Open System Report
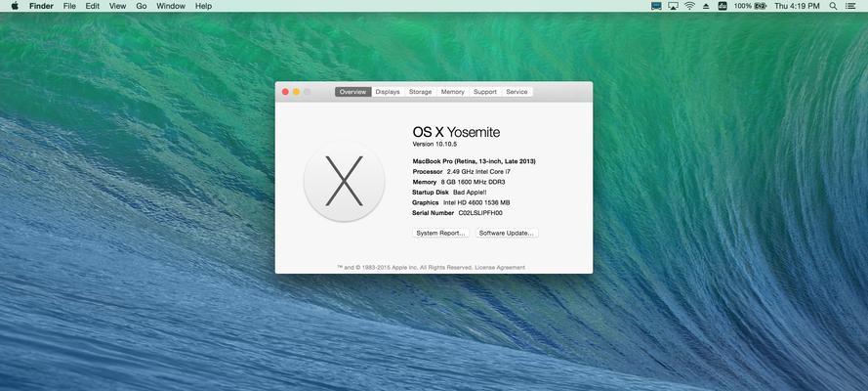The width and height of the screenshot is (868, 391). point(440,234)
